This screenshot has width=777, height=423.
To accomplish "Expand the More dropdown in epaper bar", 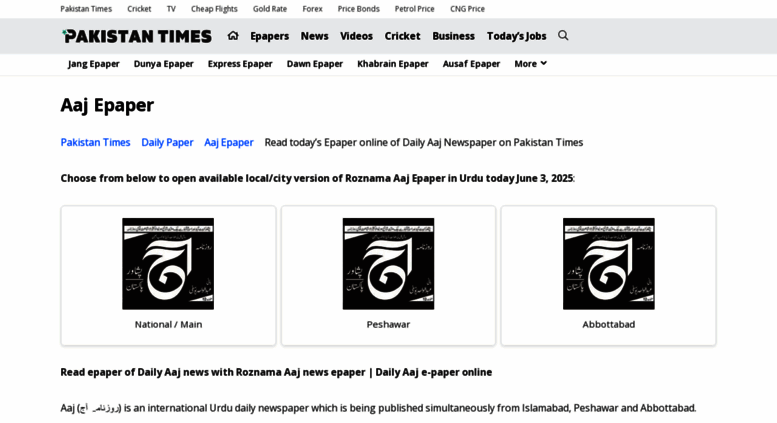I will [530, 64].
